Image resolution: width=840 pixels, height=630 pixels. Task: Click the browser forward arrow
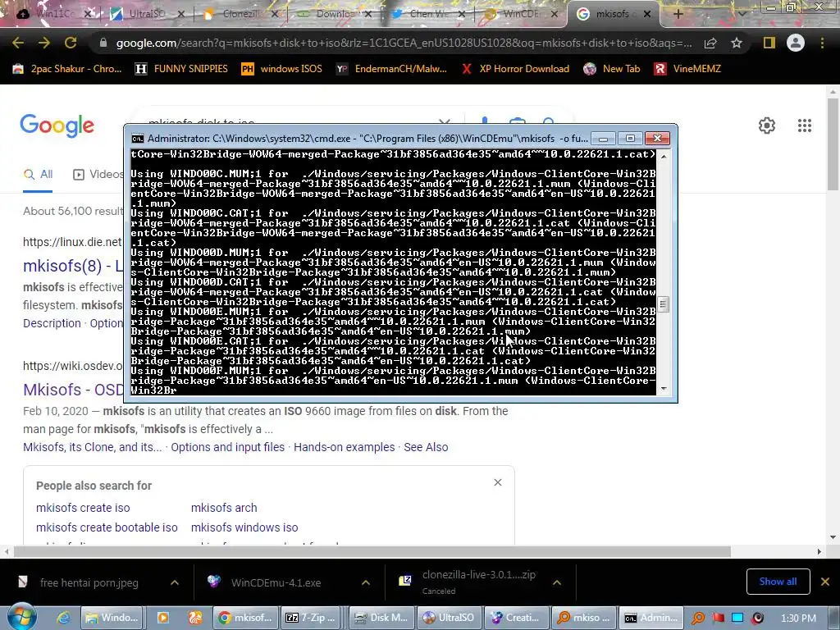coord(44,43)
